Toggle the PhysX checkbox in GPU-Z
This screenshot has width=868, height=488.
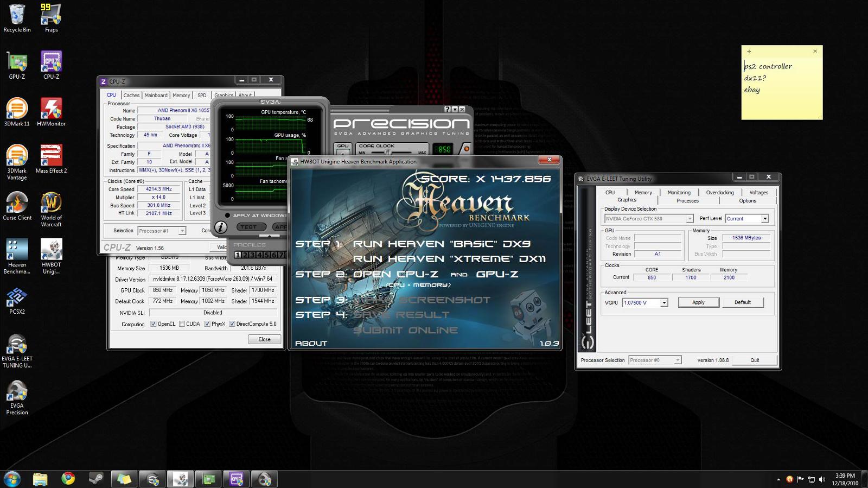point(207,324)
